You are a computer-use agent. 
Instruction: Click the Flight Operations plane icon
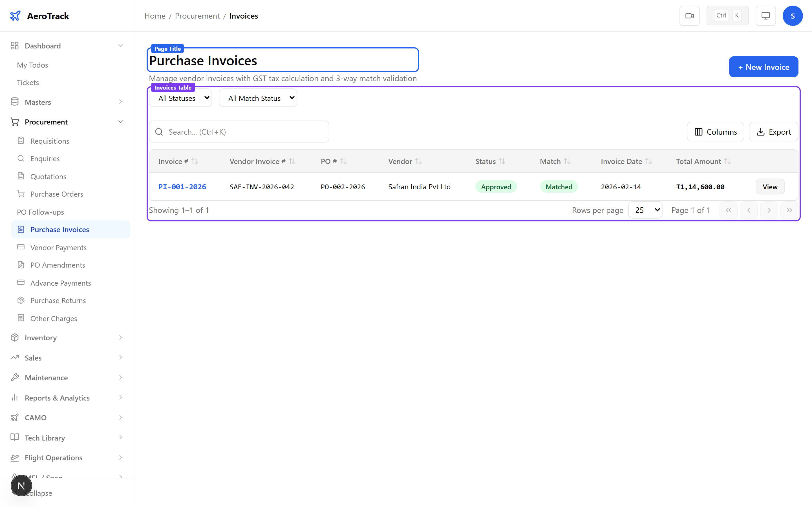point(15,457)
